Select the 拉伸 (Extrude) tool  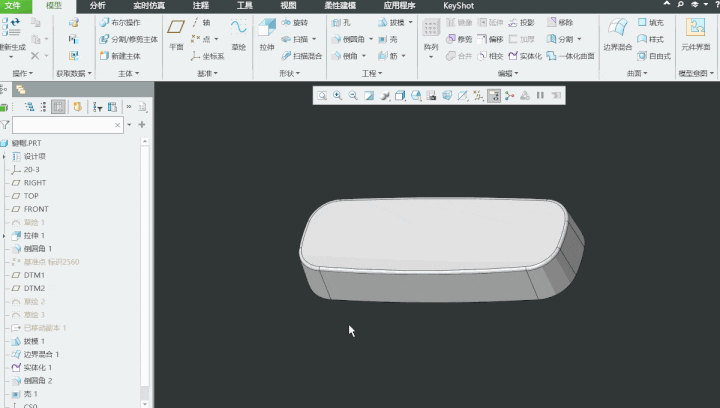[267, 34]
